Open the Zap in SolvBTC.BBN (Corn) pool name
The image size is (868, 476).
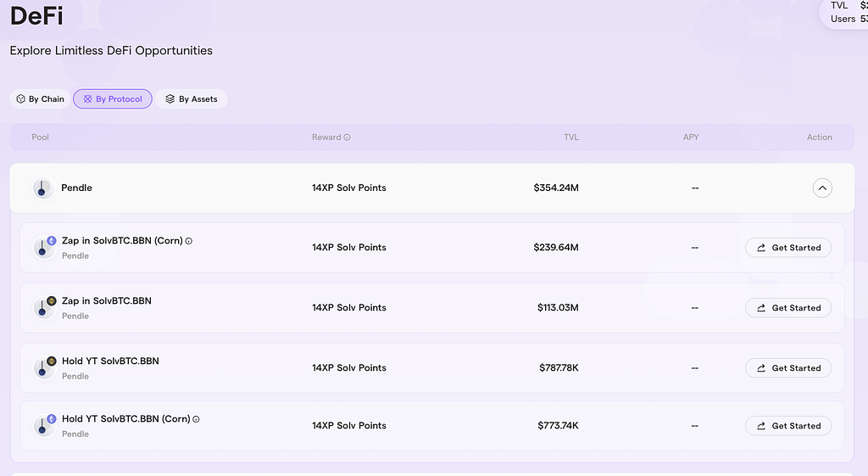tap(122, 241)
